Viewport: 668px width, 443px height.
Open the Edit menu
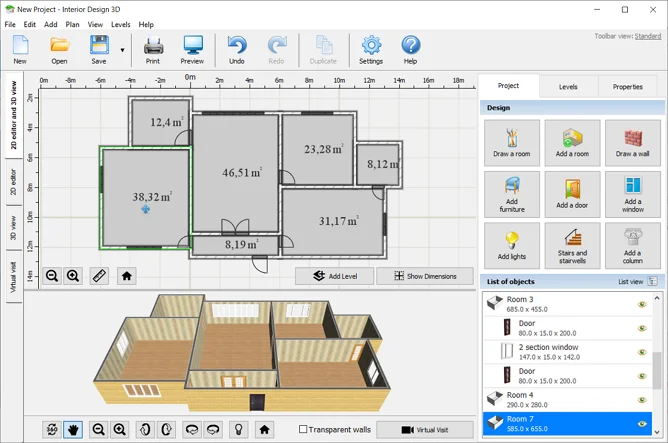point(29,24)
